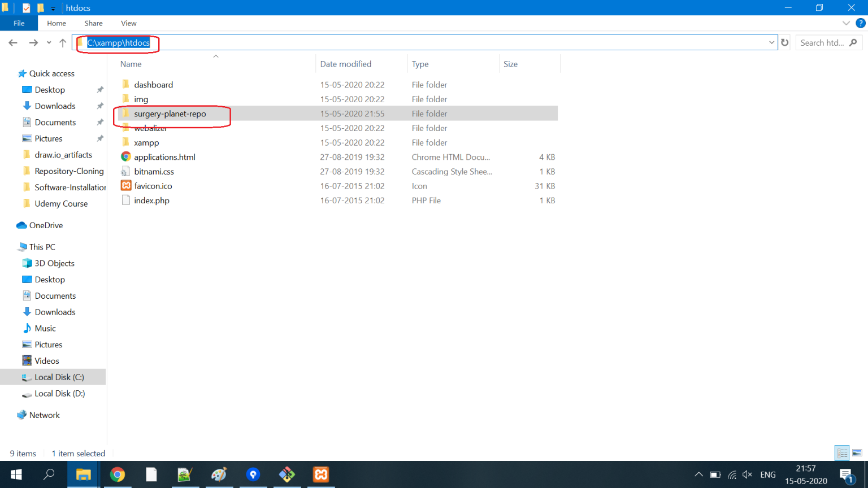Open pinned Downloads under Quick access

[55, 106]
